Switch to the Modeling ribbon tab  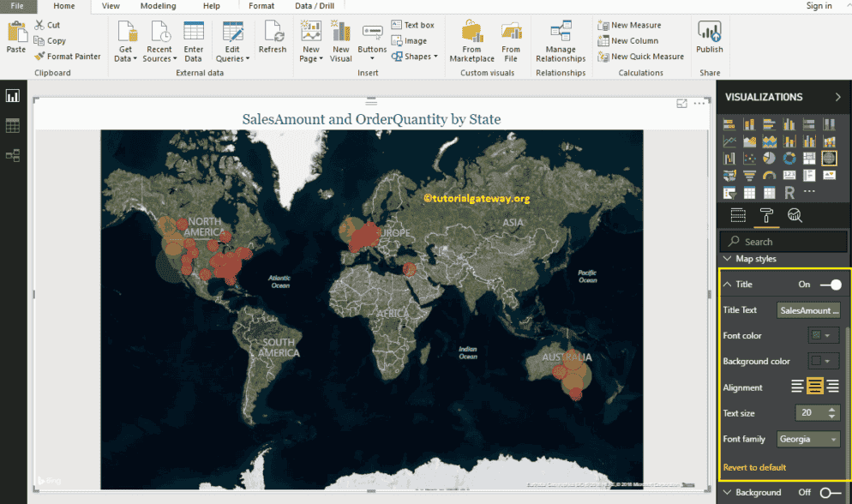pyautogui.click(x=157, y=6)
